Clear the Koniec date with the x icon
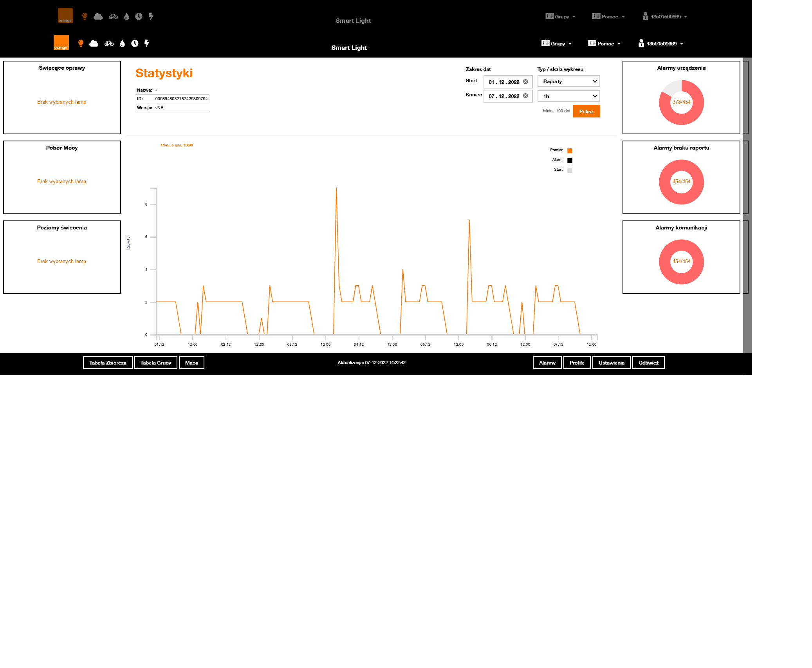The width and height of the screenshot is (812, 668). pos(525,96)
